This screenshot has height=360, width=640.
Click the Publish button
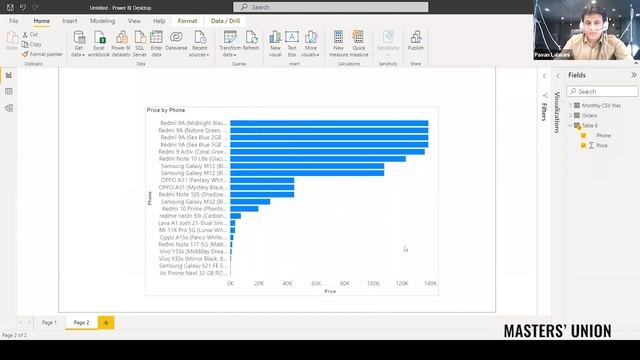pos(416,41)
